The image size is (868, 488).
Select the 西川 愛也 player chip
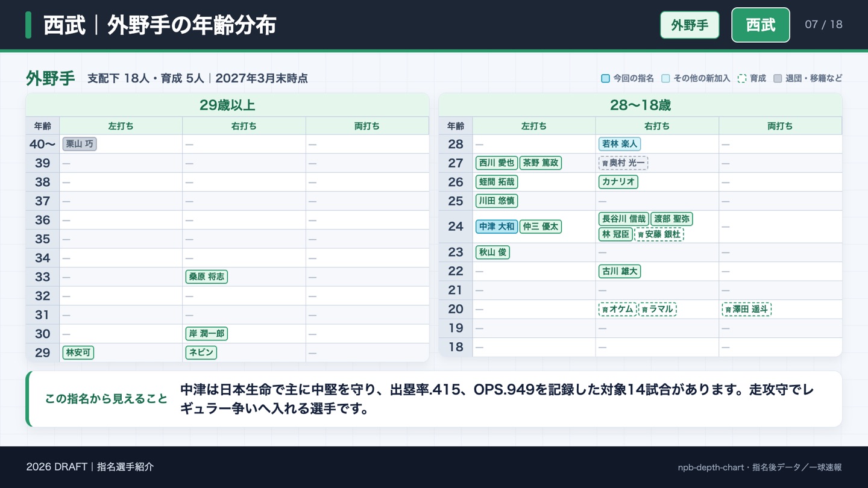[x=497, y=163]
